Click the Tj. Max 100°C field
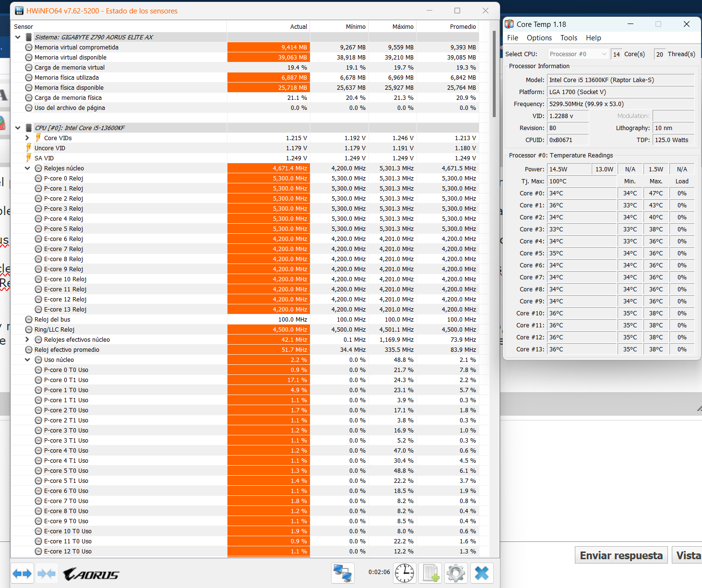 [x=582, y=181]
